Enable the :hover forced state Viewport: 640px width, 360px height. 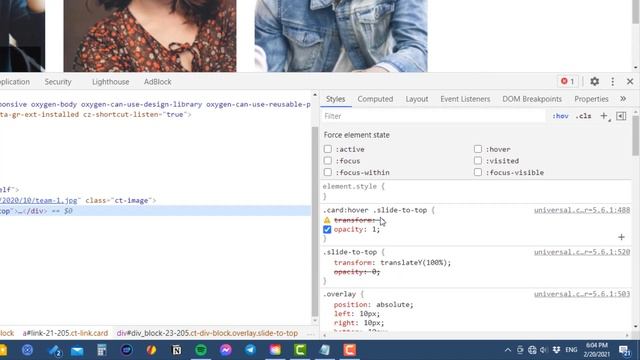click(478, 149)
